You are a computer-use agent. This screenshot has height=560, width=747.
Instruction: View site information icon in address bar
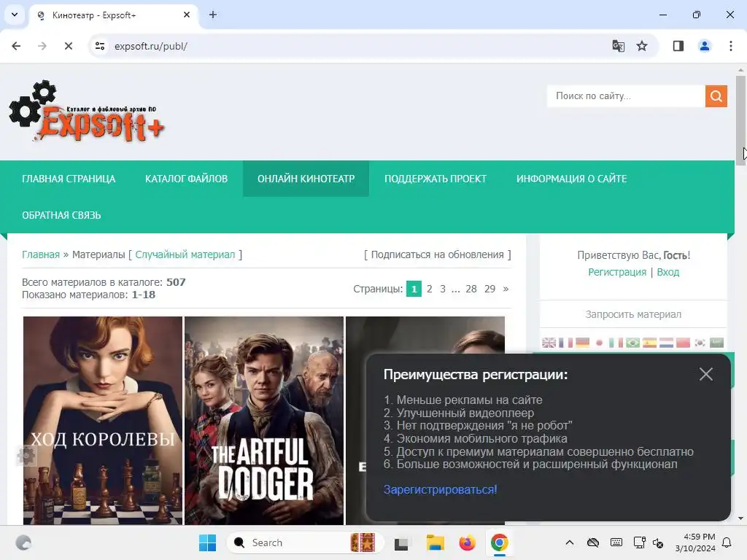pos(100,46)
